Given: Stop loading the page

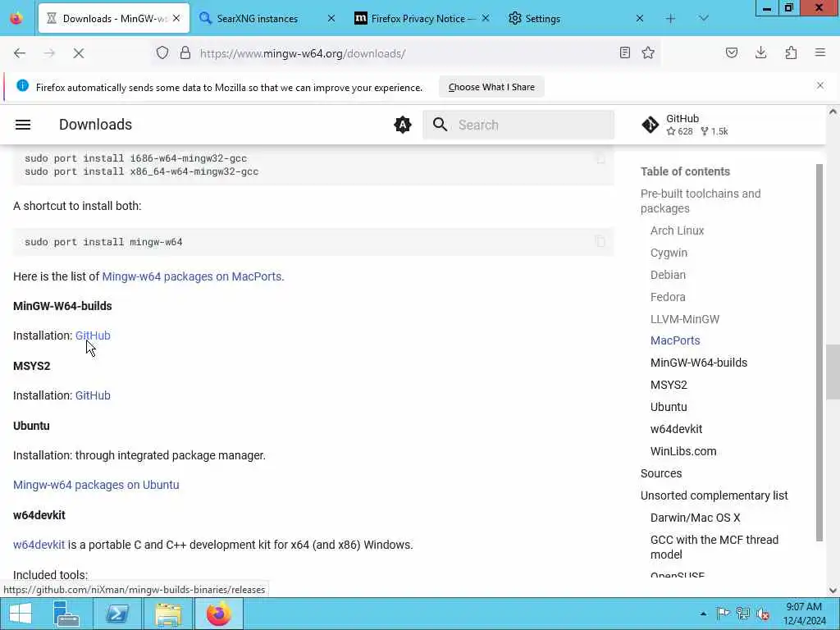Looking at the screenshot, I should click(x=78, y=53).
